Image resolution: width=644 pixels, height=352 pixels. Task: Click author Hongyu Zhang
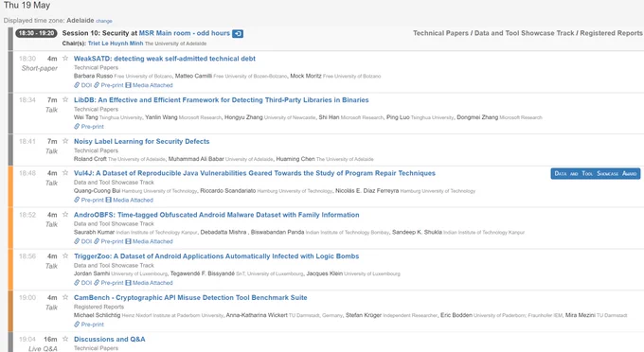point(243,117)
